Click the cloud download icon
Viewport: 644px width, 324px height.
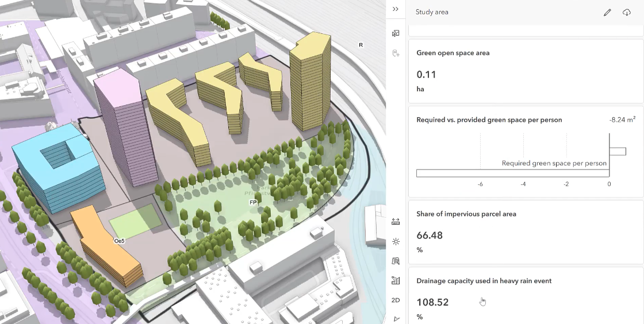click(x=626, y=12)
